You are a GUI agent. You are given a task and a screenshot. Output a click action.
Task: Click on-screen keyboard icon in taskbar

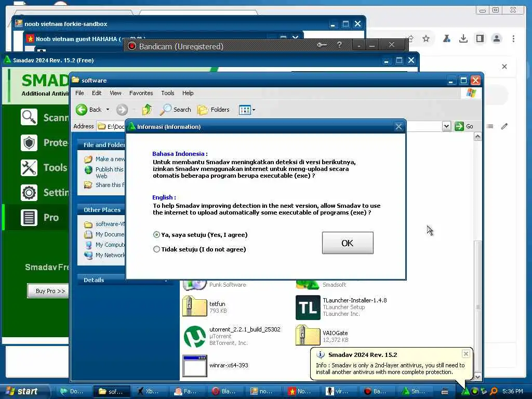coord(445,392)
